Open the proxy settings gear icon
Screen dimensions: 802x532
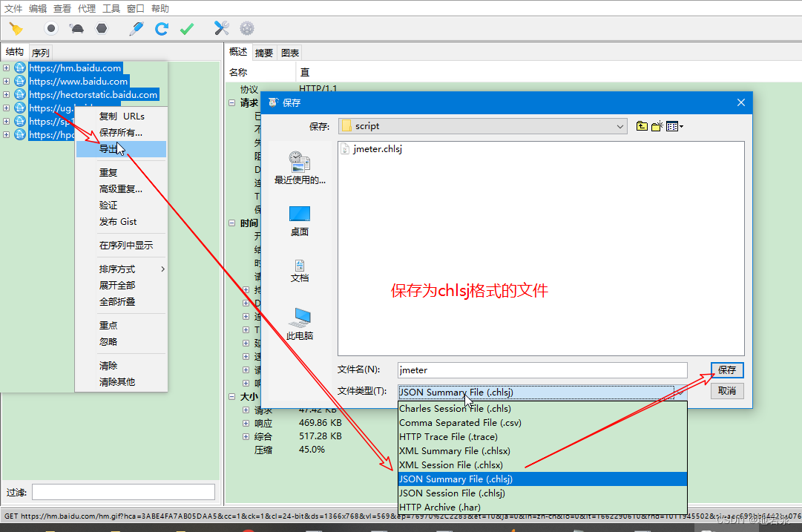click(246, 28)
